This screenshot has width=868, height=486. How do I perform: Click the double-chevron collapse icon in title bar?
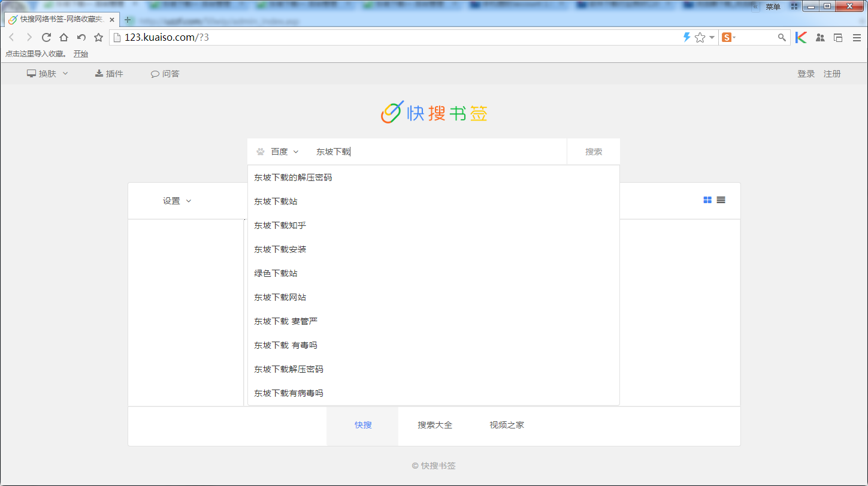coord(755,7)
